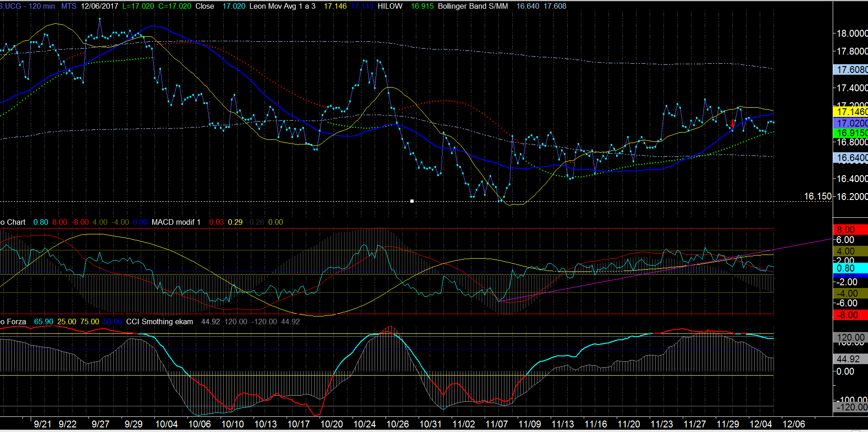Image resolution: width=868 pixels, height=432 pixels.
Task: Select the highlighted 16.6400 lower band price tag
Action: pos(851,158)
